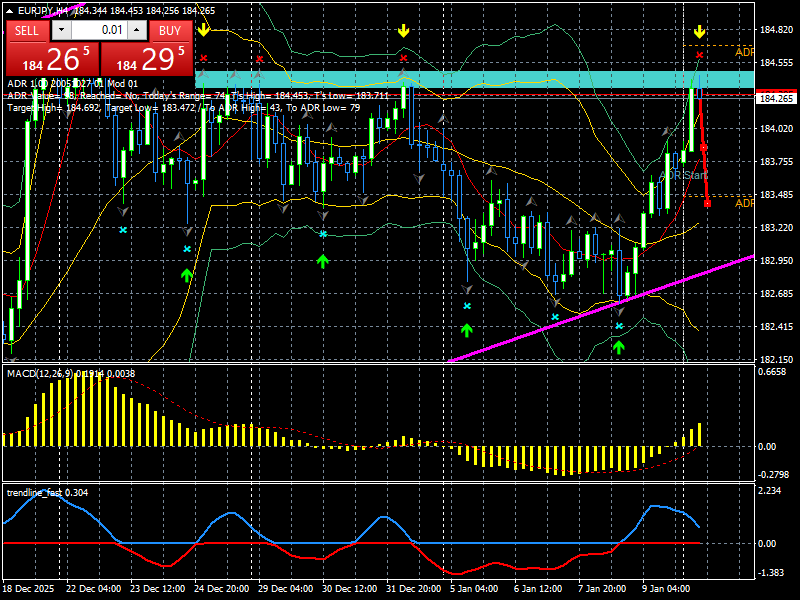Select the trendline_fast 0.304 indicator label
The width and height of the screenshot is (800, 600).
tap(47, 492)
